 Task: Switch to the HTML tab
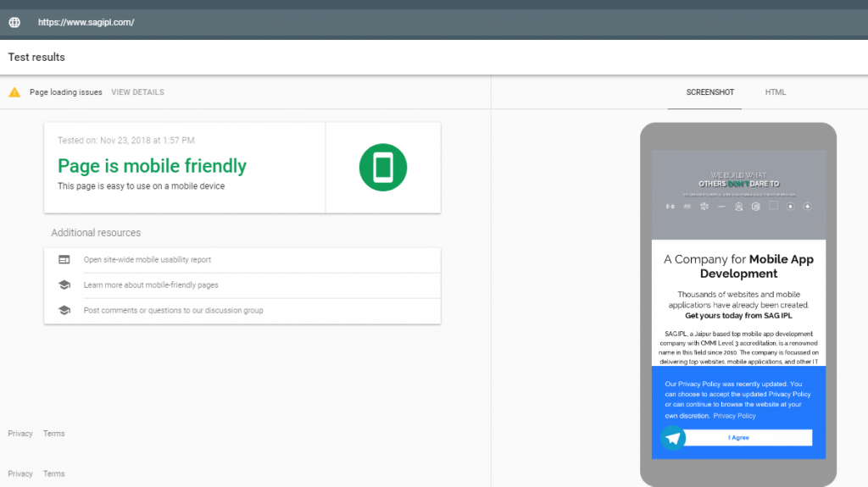(x=775, y=92)
